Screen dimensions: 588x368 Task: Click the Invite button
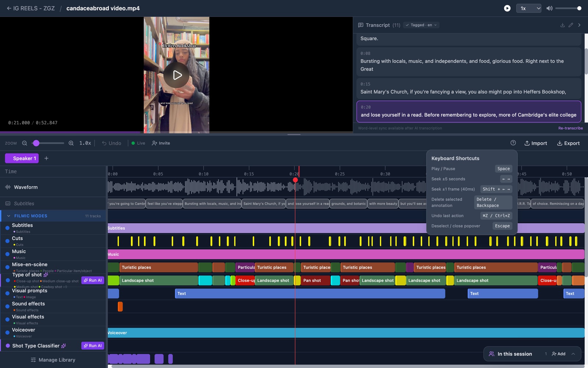pos(161,143)
